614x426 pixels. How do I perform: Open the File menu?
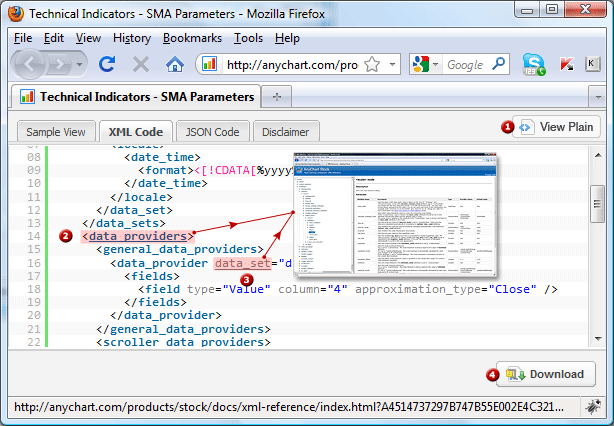23,38
